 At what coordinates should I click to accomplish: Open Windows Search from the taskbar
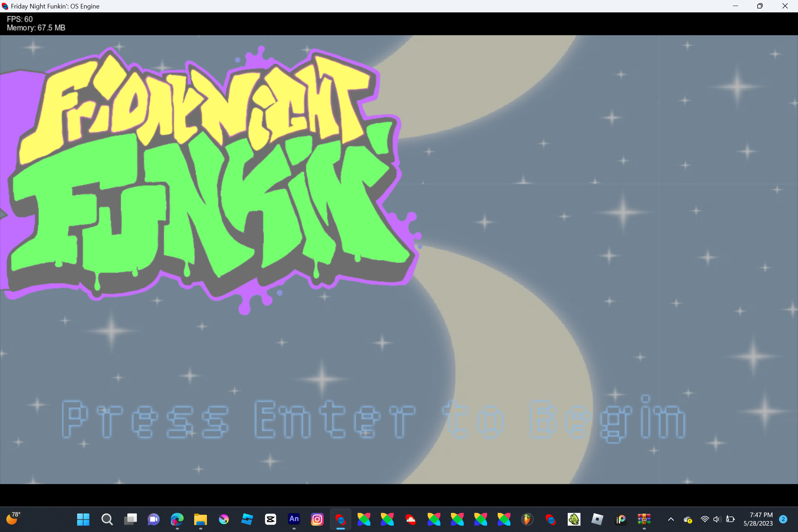pyautogui.click(x=107, y=519)
